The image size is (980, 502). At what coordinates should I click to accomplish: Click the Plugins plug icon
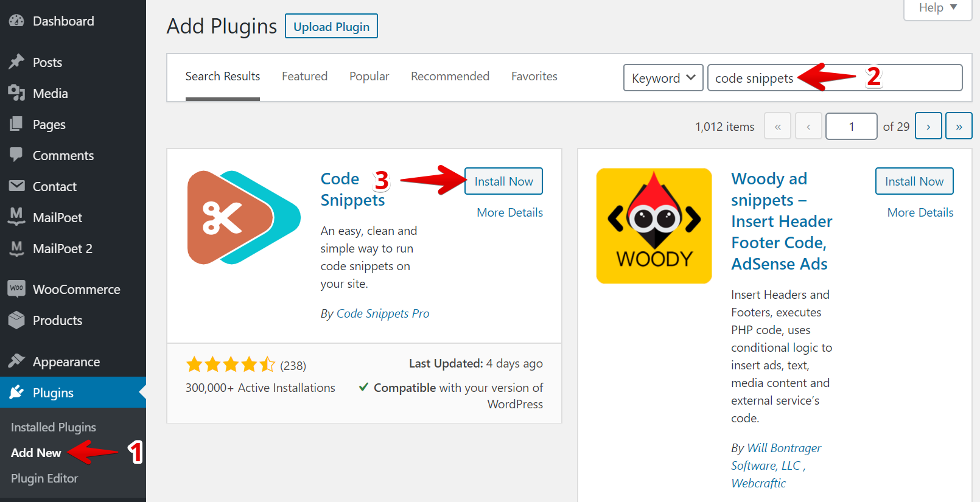(x=16, y=392)
